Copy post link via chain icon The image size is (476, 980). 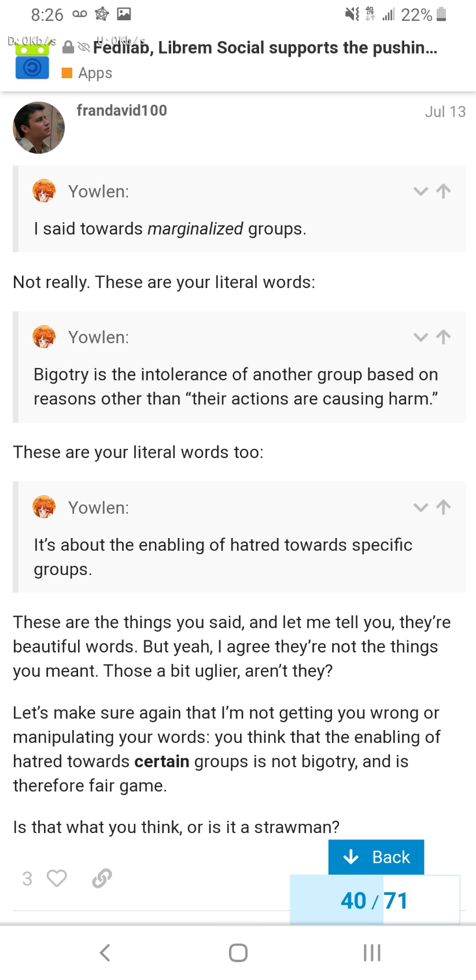coord(102,878)
